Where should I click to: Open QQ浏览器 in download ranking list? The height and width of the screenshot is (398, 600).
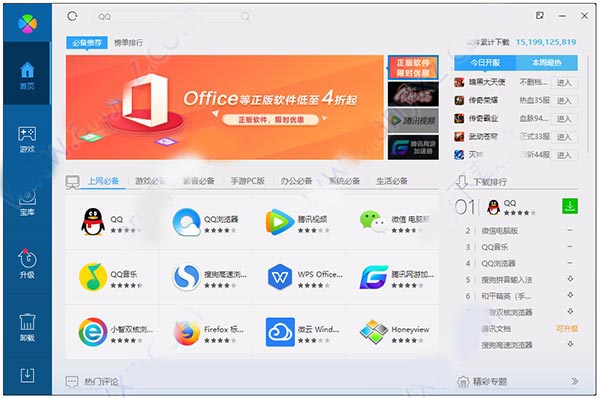point(498,263)
